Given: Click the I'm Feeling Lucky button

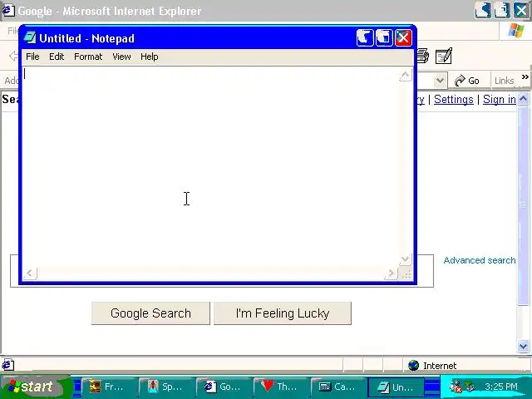Looking at the screenshot, I should 283,313.
